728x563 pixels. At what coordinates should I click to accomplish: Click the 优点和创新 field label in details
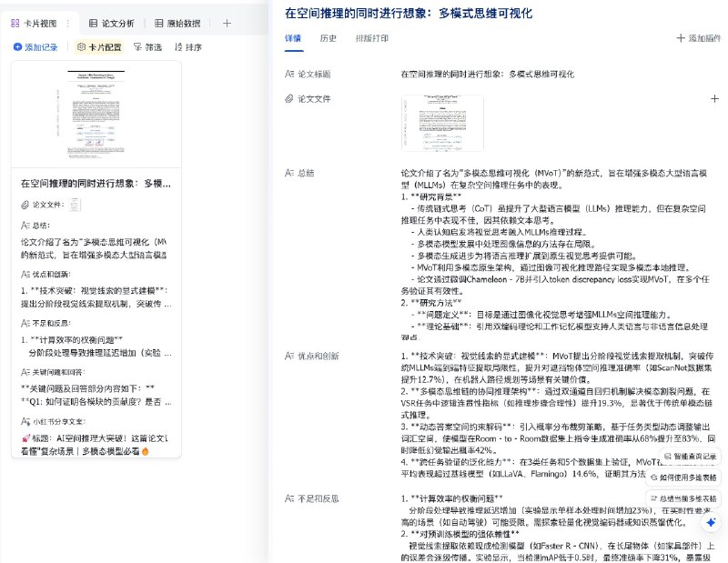click(x=312, y=356)
